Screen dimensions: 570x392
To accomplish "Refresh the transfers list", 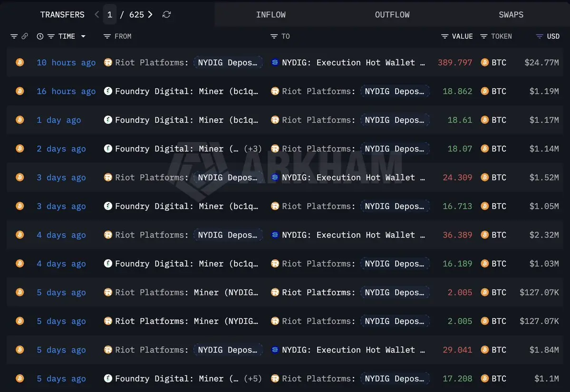I will tap(166, 15).
